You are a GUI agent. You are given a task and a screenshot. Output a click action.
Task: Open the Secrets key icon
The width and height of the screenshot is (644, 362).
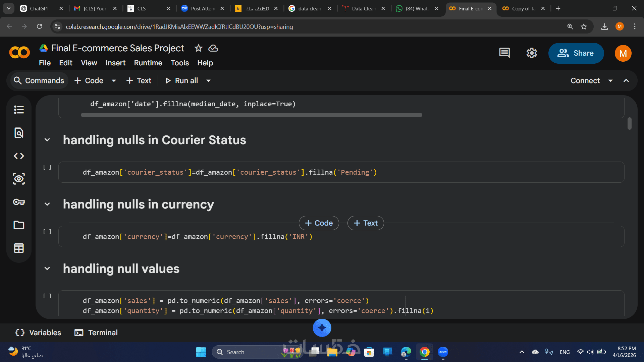(x=19, y=202)
